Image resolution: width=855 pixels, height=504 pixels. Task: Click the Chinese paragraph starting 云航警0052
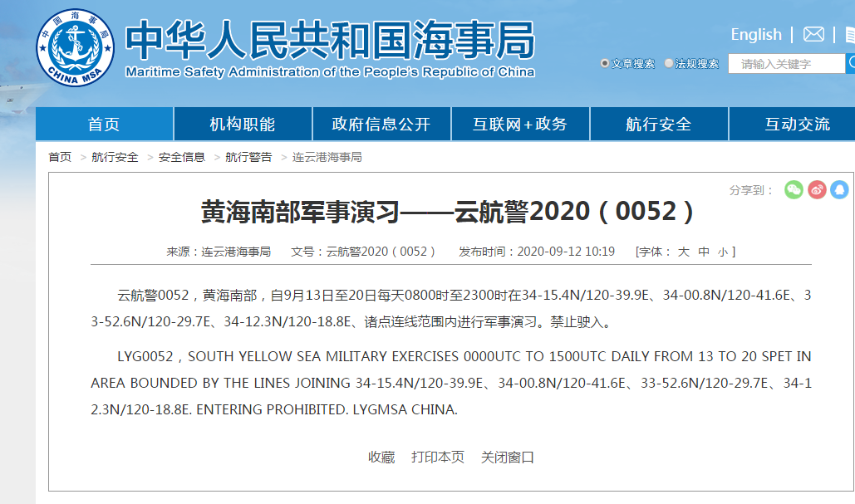451,308
